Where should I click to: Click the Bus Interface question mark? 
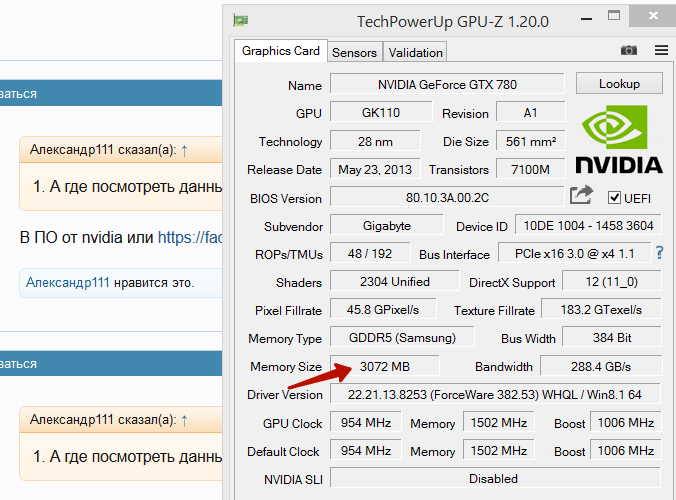point(660,253)
